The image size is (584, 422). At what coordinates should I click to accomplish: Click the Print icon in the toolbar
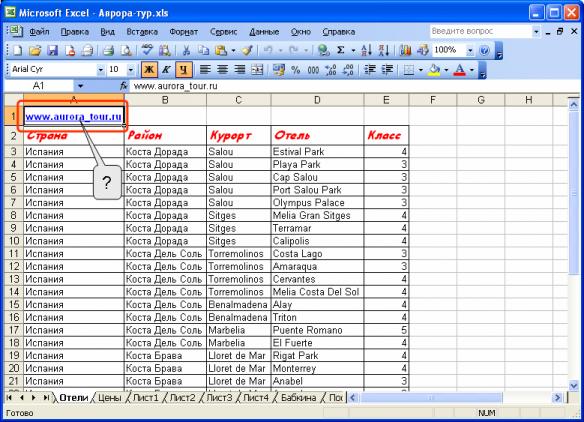coord(108,50)
